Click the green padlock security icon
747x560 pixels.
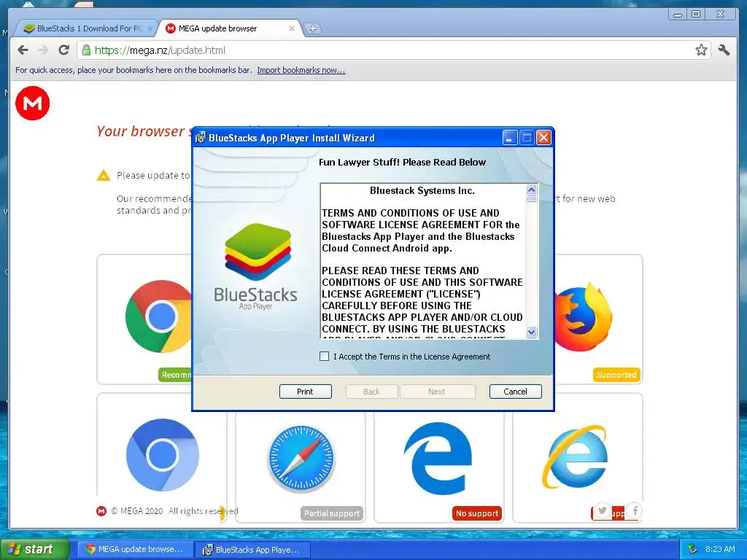[86, 50]
